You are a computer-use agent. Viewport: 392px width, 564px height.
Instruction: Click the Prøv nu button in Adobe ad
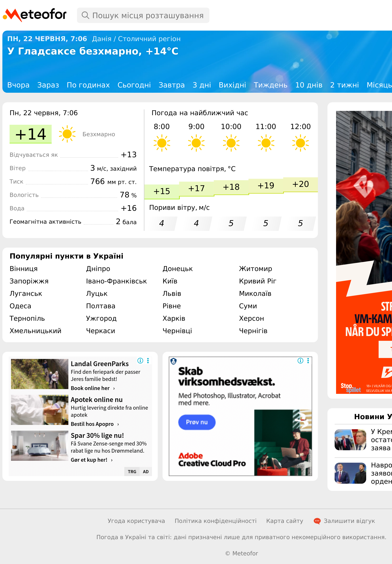(x=197, y=422)
